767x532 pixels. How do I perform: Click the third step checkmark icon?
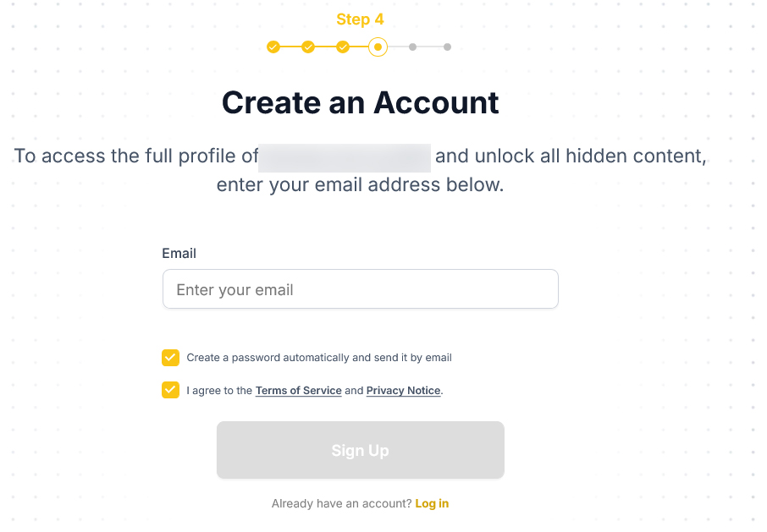pos(343,47)
